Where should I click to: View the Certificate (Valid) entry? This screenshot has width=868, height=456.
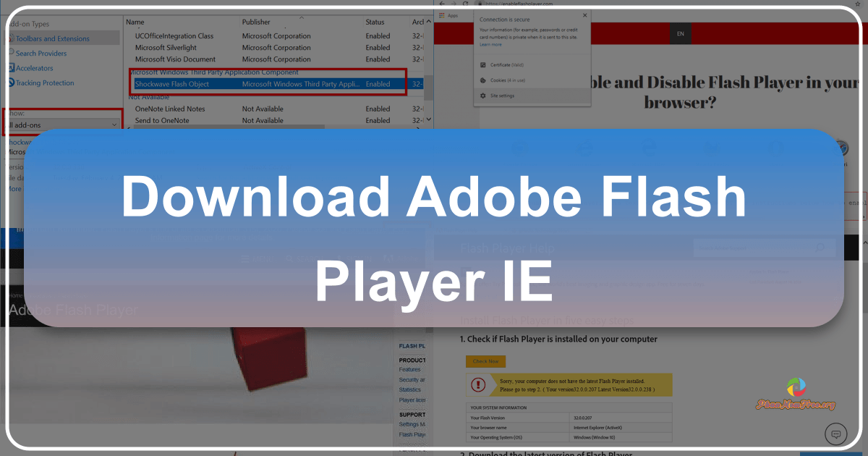click(x=507, y=64)
